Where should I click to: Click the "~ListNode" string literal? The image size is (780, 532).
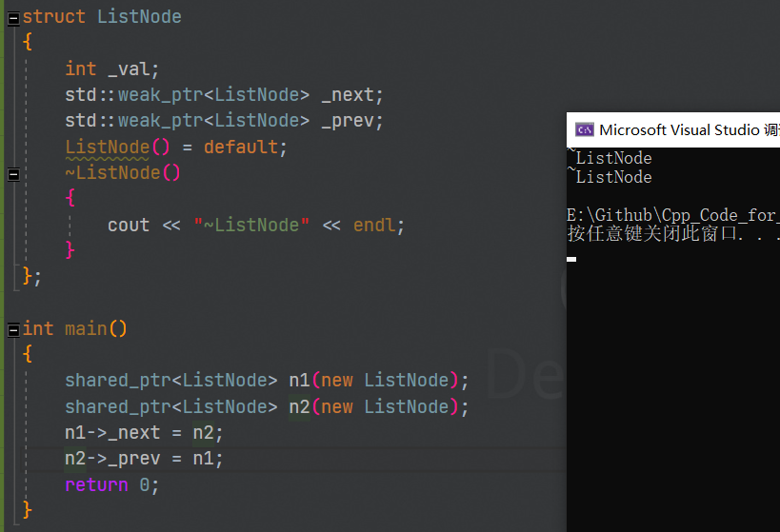click(251, 226)
